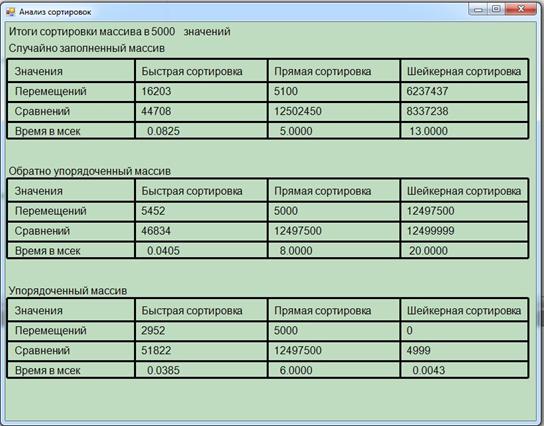Minimize the Анализ сортировок window
This screenshot has width=544, height=426.
click(x=478, y=9)
